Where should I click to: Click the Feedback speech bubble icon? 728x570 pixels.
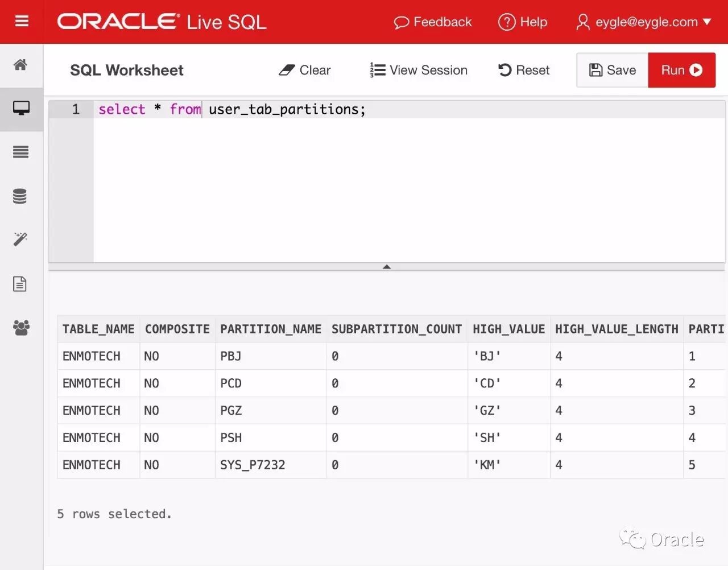click(x=402, y=22)
